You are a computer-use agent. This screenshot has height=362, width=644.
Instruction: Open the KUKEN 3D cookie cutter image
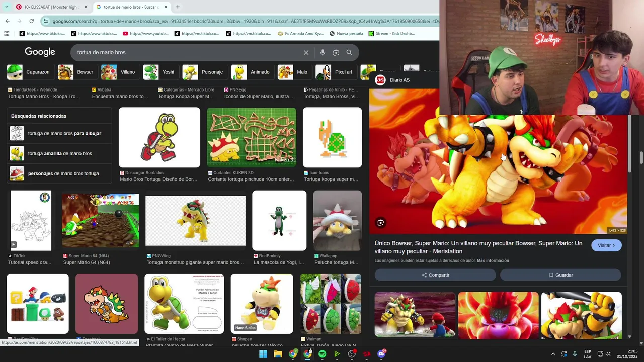click(x=252, y=137)
